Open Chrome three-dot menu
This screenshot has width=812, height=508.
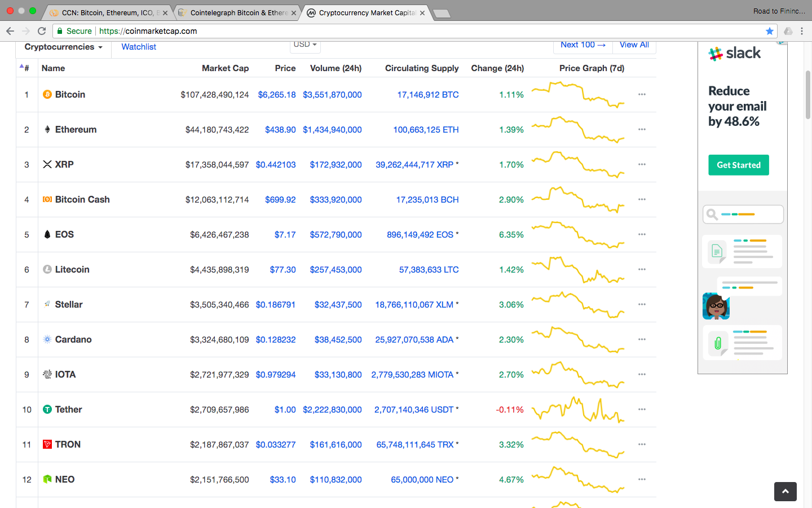(802, 31)
